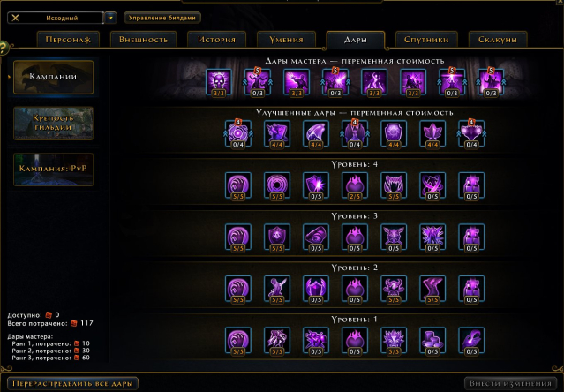Select the eye boon in Уровень: 3 row
The width and height of the screenshot is (564, 392).
click(x=315, y=237)
